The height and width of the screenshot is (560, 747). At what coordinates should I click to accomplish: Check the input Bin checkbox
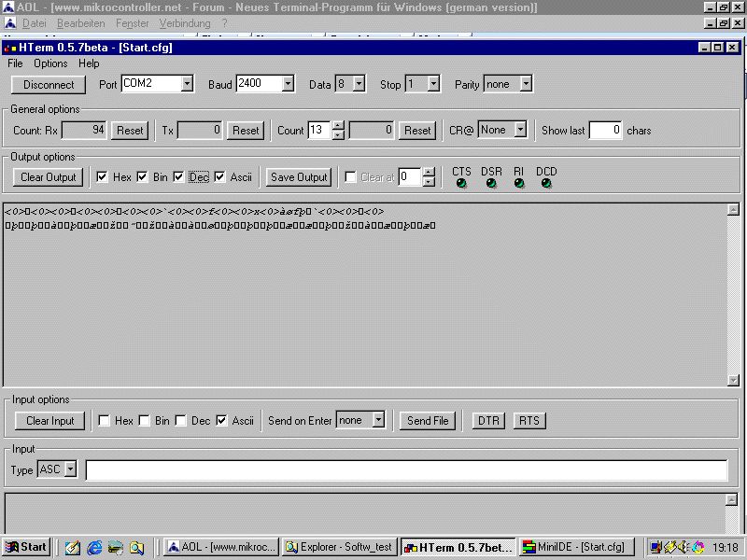(144, 421)
